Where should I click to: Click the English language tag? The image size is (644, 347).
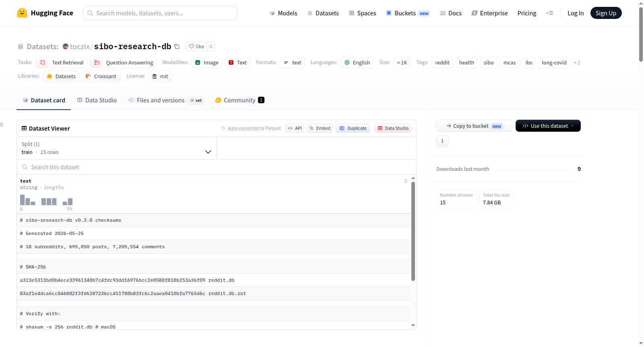pyautogui.click(x=357, y=62)
